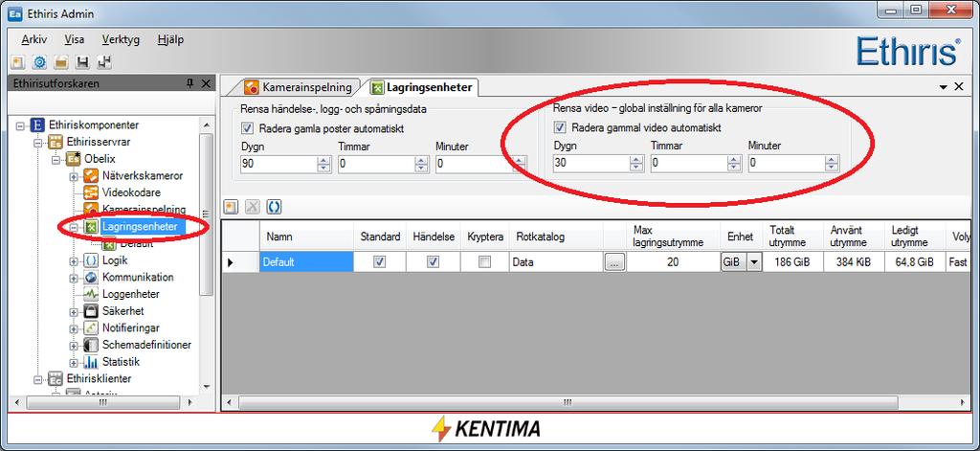Click the delete X icon above storage table

(252, 207)
